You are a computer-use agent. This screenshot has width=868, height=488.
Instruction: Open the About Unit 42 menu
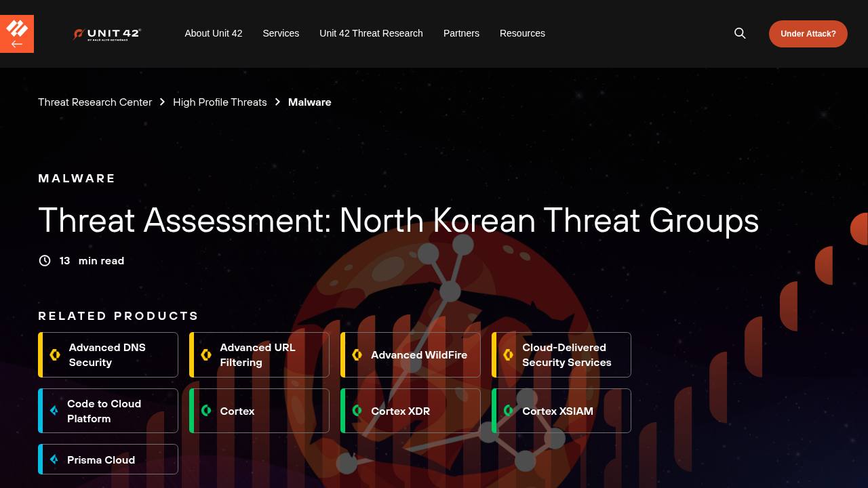pyautogui.click(x=214, y=33)
